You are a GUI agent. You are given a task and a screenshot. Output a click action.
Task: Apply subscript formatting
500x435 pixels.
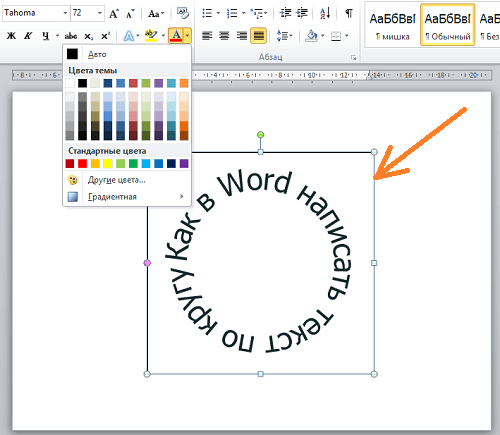tap(88, 36)
